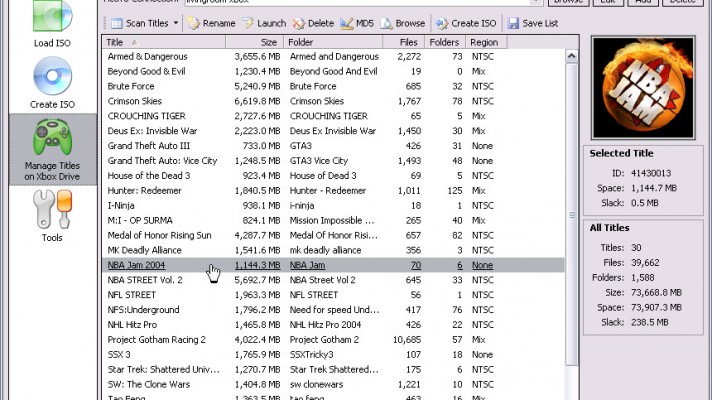This screenshot has height=400, width=712.
Task: Click the selected title ID 41430013
Action: coord(651,173)
